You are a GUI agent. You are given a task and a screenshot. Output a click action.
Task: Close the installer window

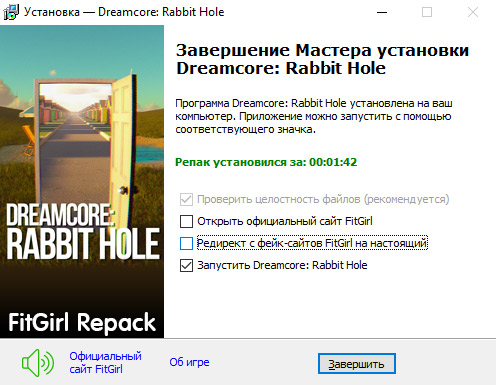coord(473,12)
